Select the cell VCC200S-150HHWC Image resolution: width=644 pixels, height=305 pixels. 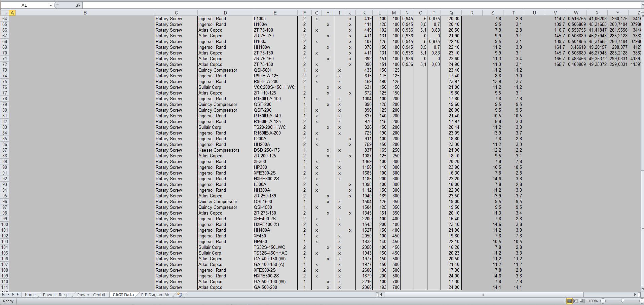[275, 87]
